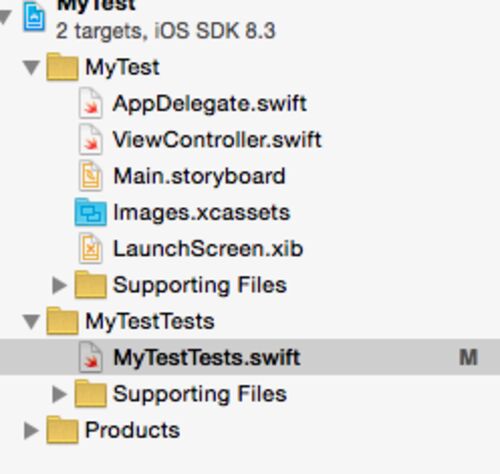Viewport: 500px width, 474px height.
Task: Open Main.storyboard from the file list
Action: pos(199,176)
